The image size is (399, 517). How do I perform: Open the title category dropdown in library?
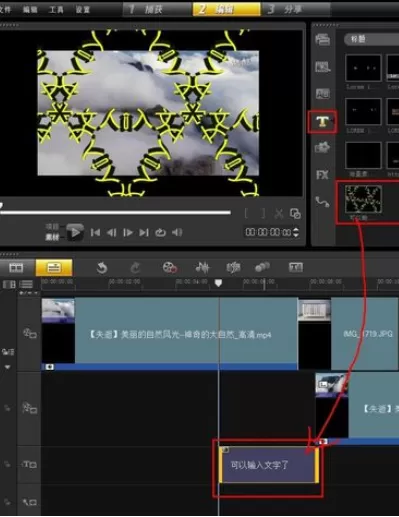click(x=371, y=39)
